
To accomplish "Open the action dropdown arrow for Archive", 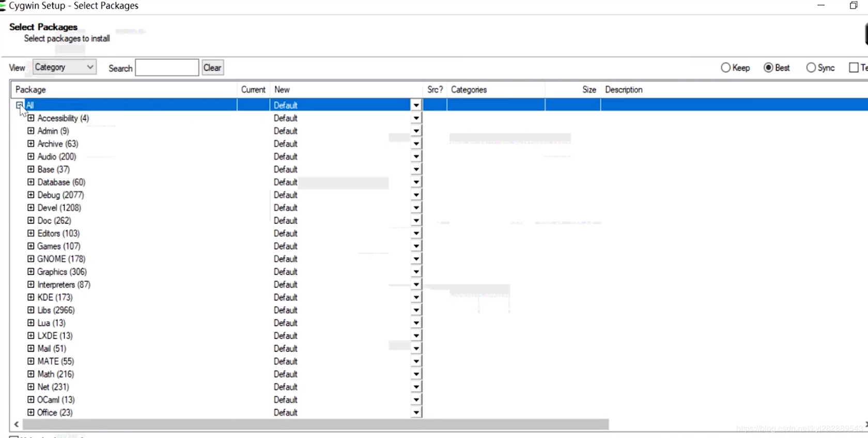I will point(416,144).
